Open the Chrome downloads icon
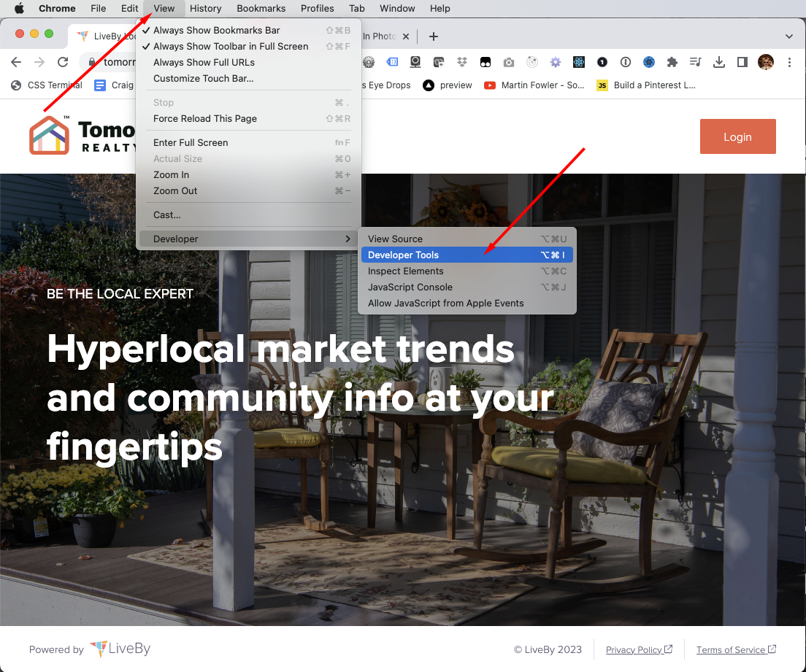This screenshot has width=806, height=672. [718, 62]
